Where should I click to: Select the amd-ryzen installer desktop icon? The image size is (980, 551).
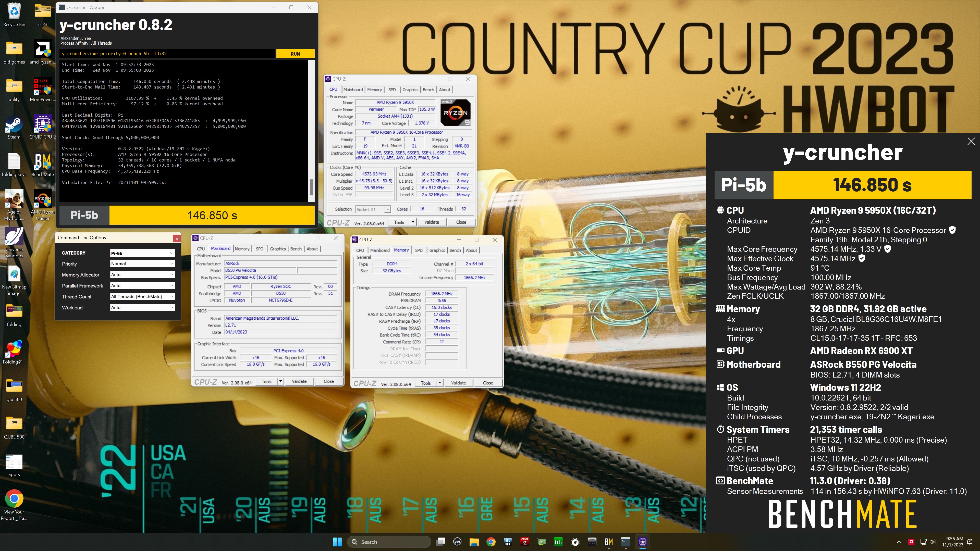(43, 52)
